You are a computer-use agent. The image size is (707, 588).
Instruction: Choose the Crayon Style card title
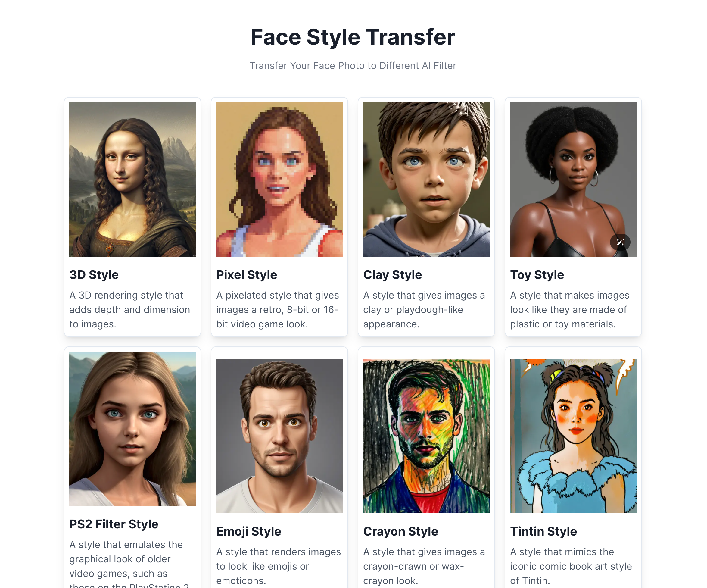pyautogui.click(x=401, y=531)
